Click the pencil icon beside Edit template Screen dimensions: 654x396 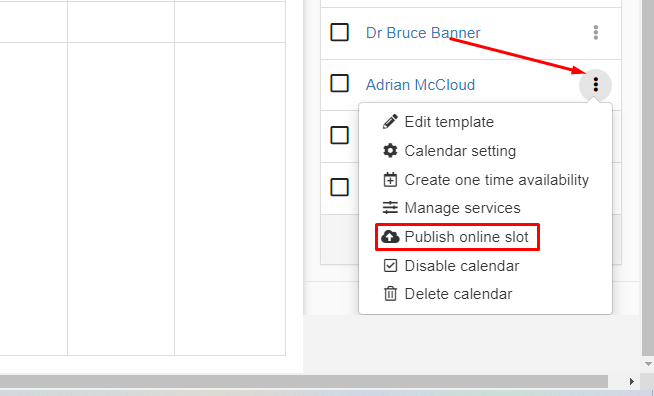[390, 122]
